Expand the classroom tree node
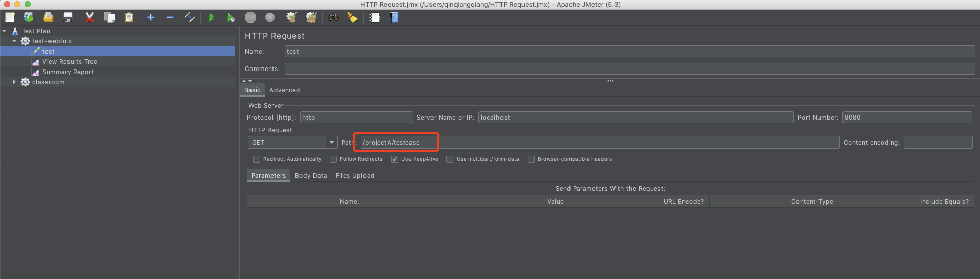 click(x=14, y=82)
